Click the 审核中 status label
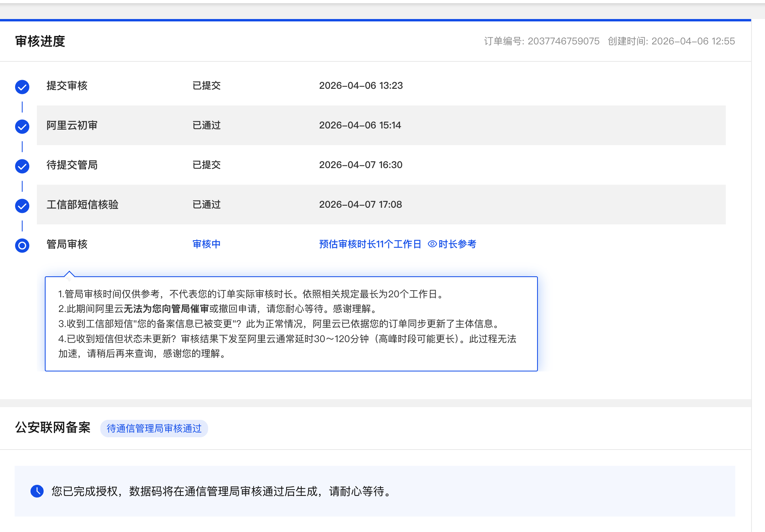The width and height of the screenshot is (765, 532). 207,244
